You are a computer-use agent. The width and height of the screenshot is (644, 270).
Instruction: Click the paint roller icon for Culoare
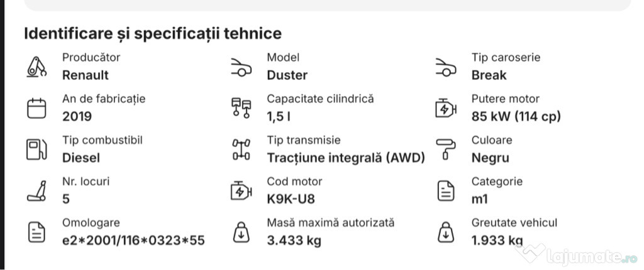coord(446,149)
